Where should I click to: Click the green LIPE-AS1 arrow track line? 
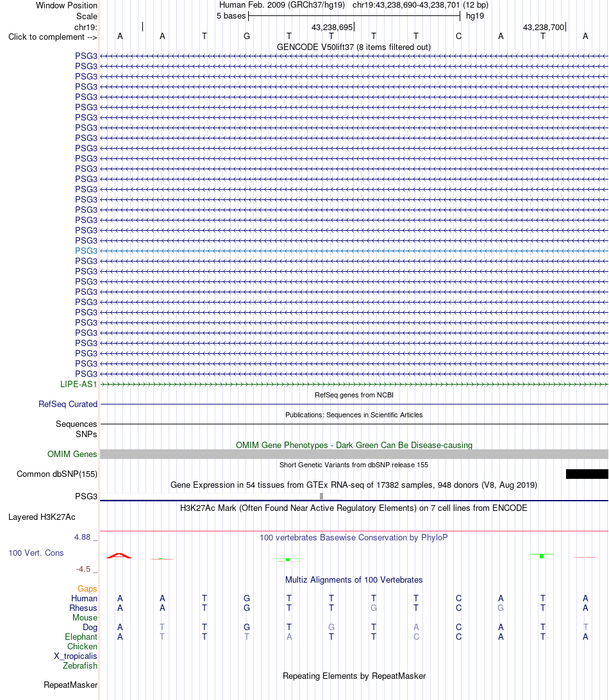click(x=354, y=385)
